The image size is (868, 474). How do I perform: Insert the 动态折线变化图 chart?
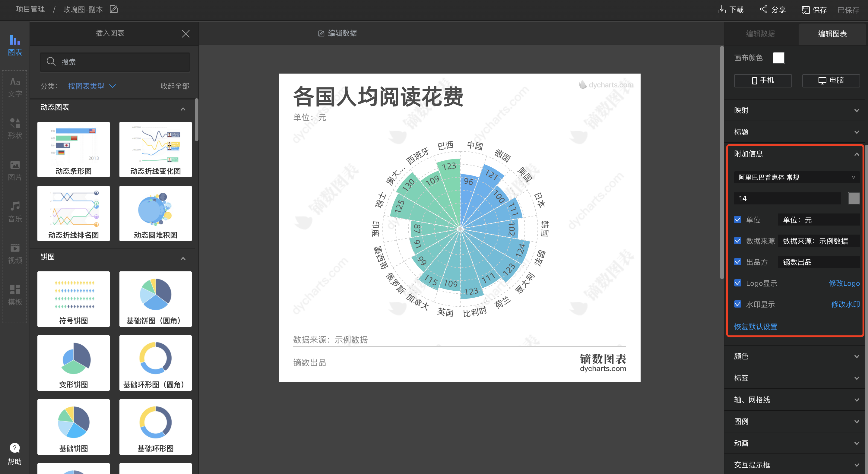155,149
